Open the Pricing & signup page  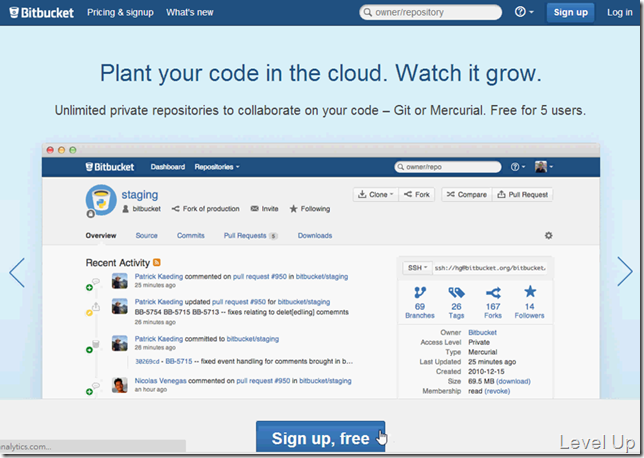point(120,12)
